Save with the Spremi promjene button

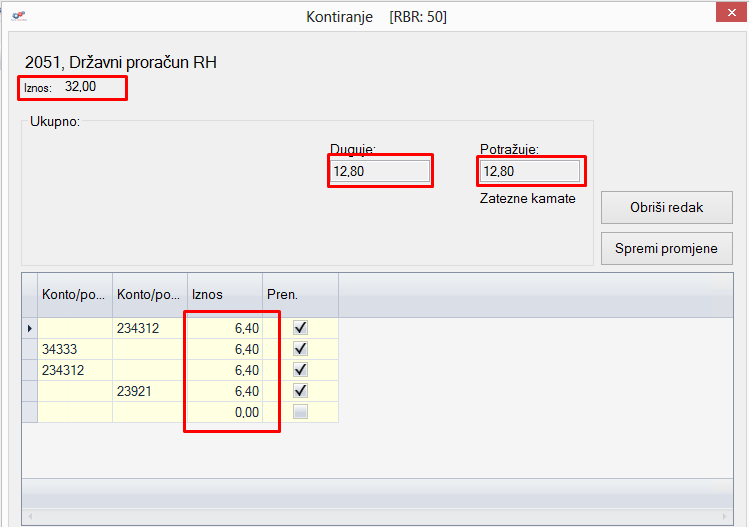pyautogui.click(x=666, y=248)
